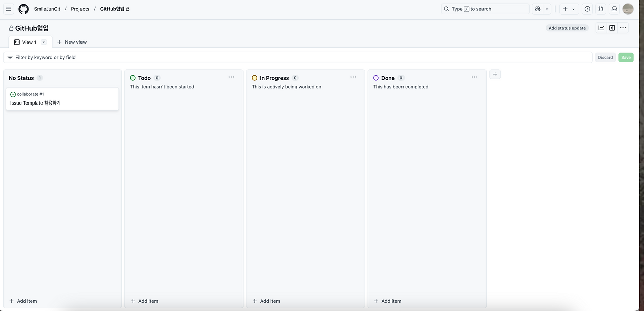Add a new column with plus button
This screenshot has width=644, height=311.
coord(495,74)
